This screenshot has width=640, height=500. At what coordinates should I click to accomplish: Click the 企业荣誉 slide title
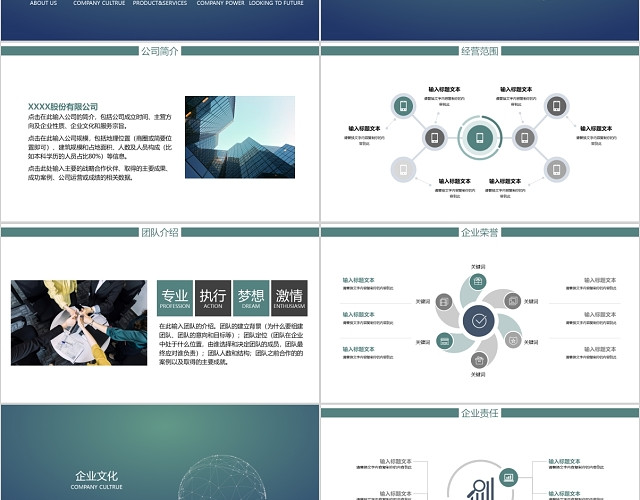pyautogui.click(x=480, y=232)
